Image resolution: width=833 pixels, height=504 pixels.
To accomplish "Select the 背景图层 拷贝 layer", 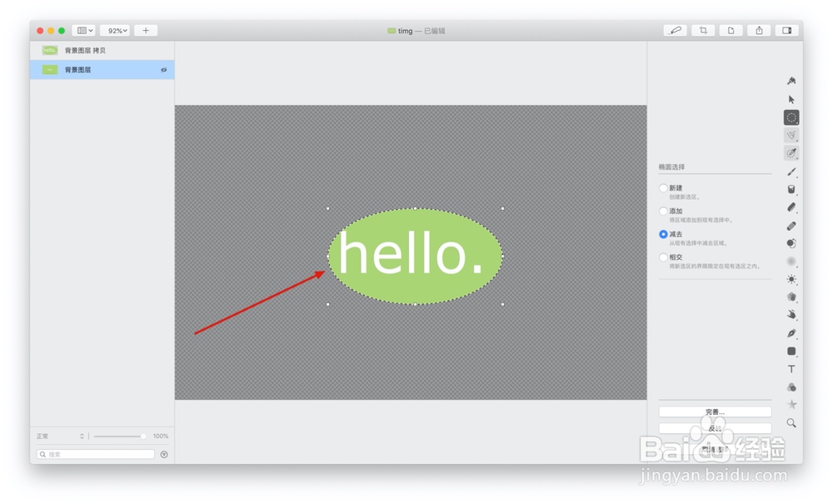I will (x=102, y=51).
